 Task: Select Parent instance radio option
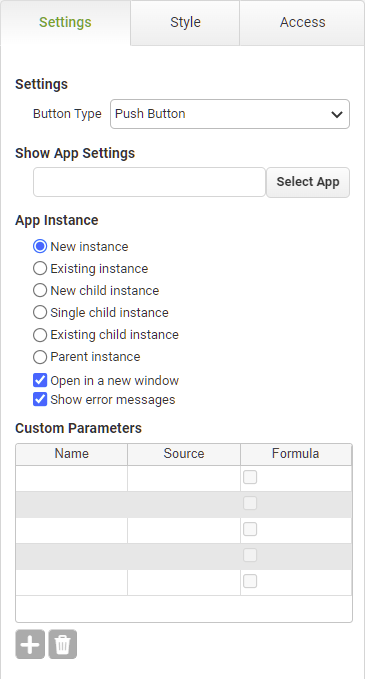pos(40,357)
